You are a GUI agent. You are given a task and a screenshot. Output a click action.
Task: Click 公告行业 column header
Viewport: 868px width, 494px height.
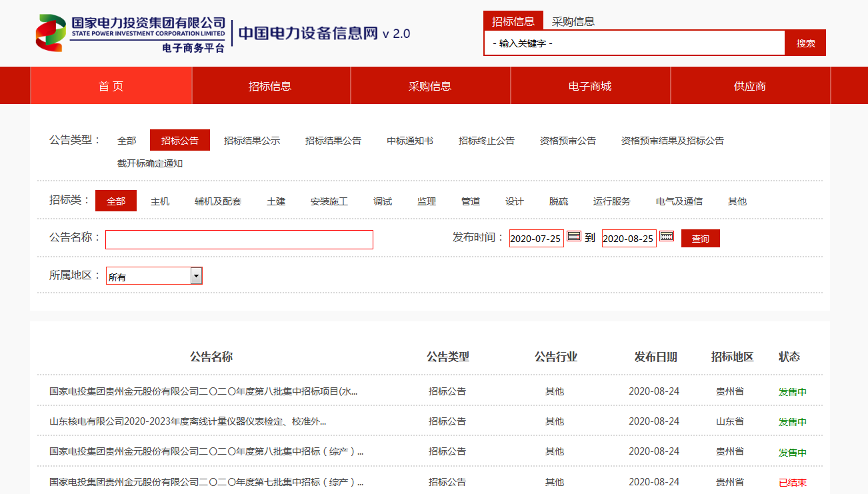[556, 357]
